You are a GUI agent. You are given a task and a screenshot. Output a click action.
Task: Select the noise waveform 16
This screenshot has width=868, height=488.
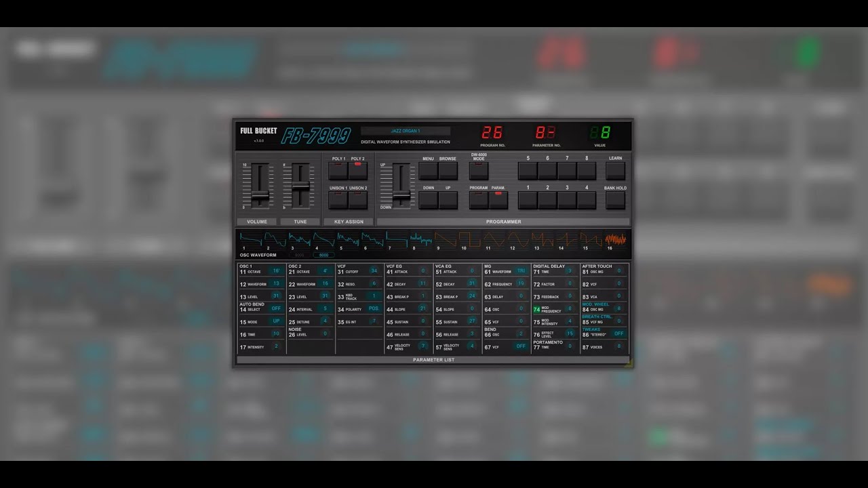pyautogui.click(x=616, y=239)
